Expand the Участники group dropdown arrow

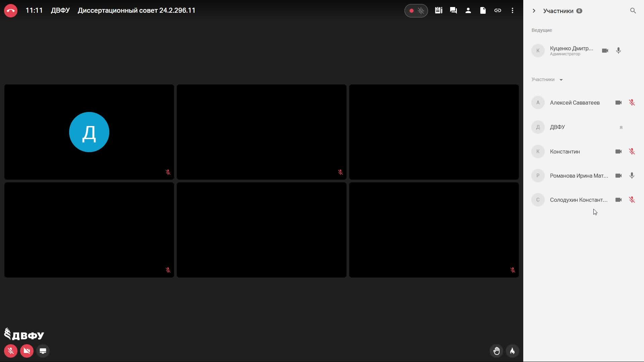(x=561, y=80)
